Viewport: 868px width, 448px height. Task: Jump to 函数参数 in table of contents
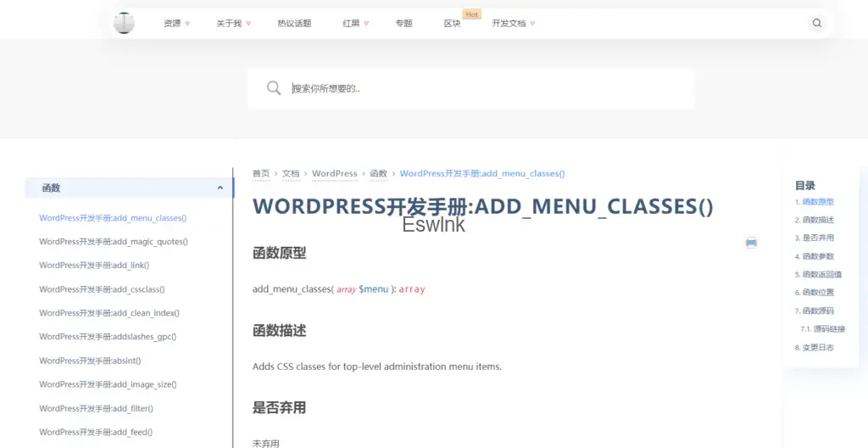[817, 256]
